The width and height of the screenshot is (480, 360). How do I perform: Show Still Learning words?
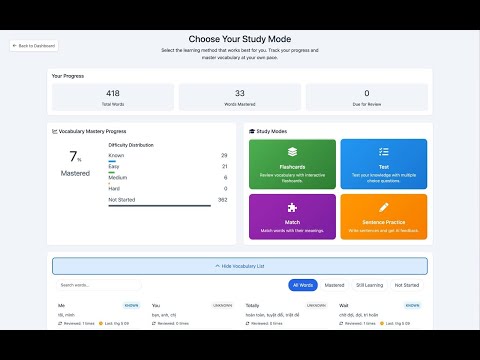coord(369,285)
